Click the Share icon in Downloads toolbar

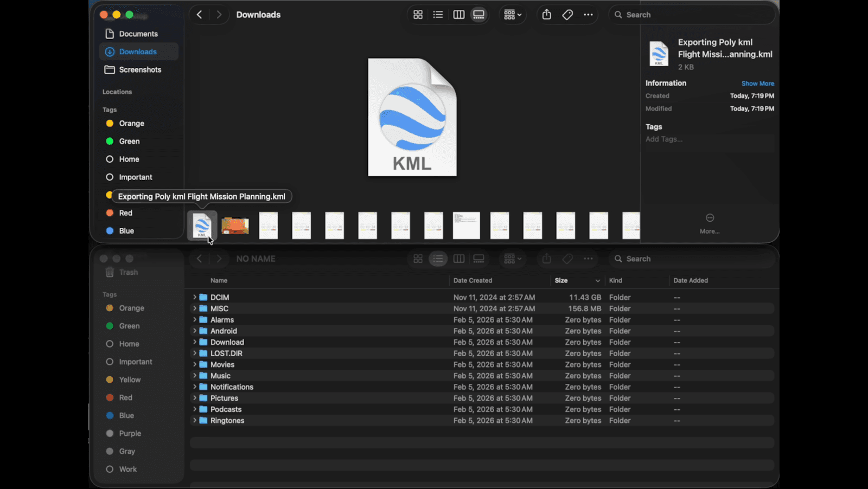pos(547,15)
